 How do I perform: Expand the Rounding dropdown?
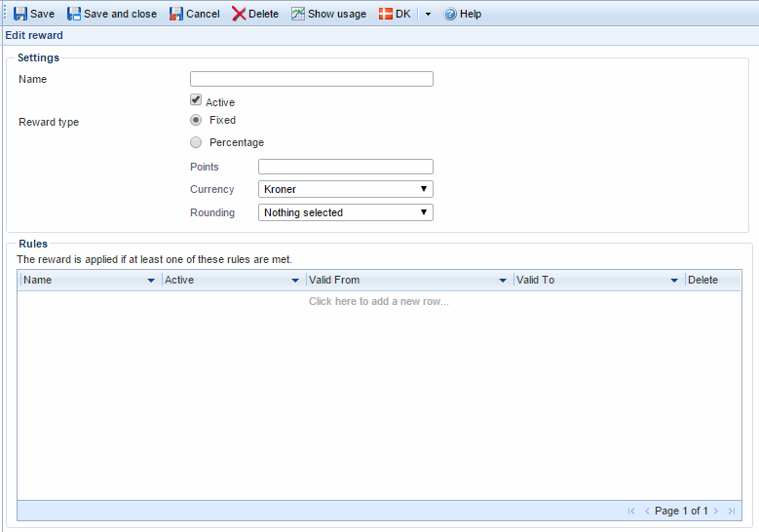click(345, 212)
